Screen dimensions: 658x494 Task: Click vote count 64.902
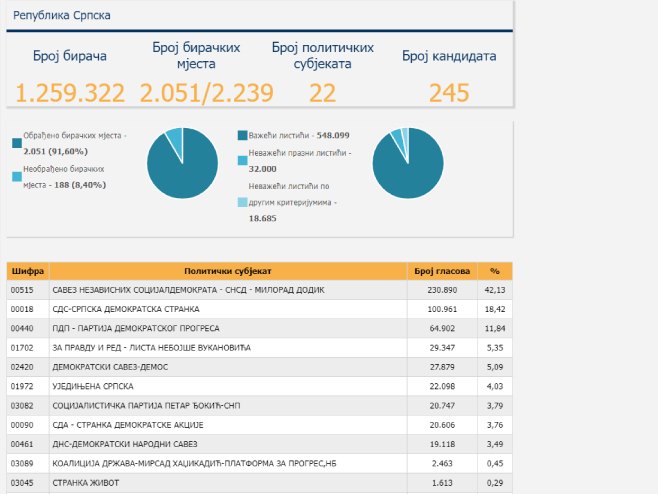pos(442,329)
